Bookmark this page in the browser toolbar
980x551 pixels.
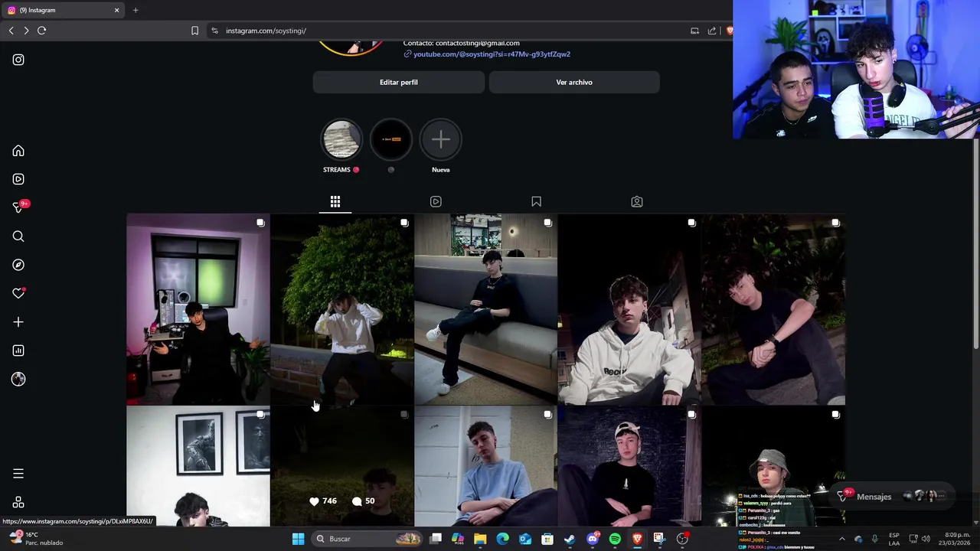(194, 31)
